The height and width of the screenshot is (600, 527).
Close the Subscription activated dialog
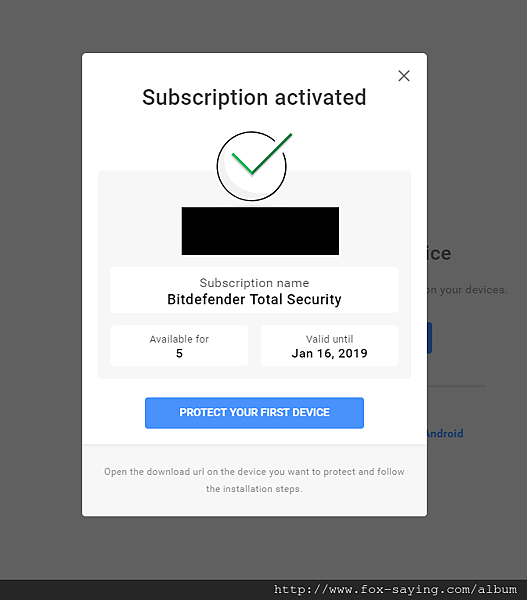404,76
